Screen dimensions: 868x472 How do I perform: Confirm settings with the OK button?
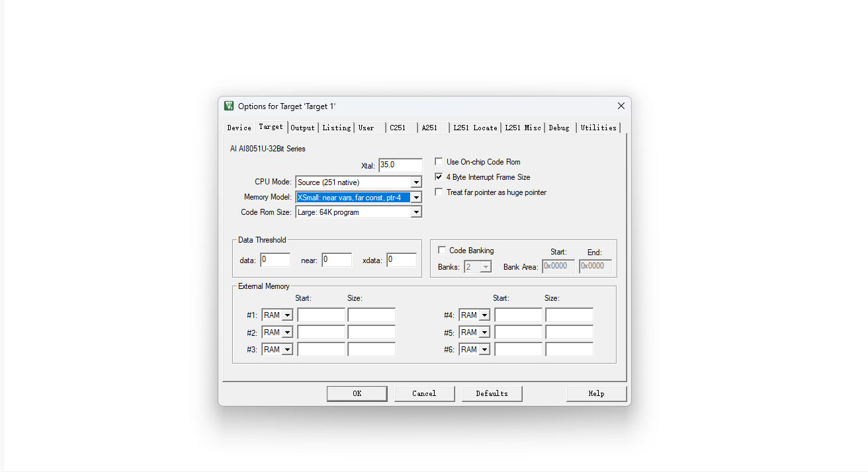click(357, 393)
